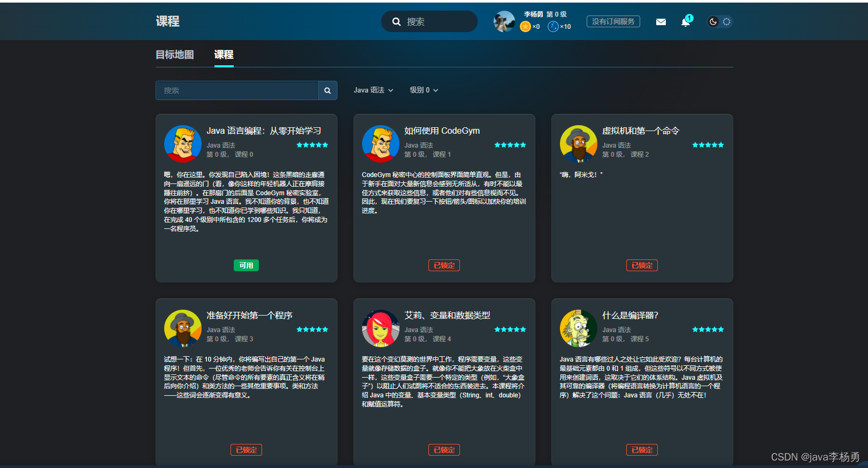Open title 如何使用 CodeGym
Image resolution: width=868 pixels, height=468 pixels.
click(442, 131)
